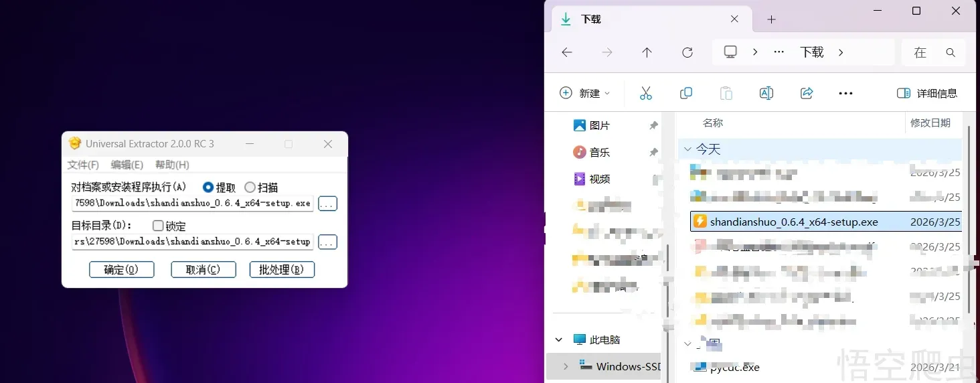980x383 pixels.
Task: Click the Share icon in Explorer toolbar
Action: [x=807, y=93]
